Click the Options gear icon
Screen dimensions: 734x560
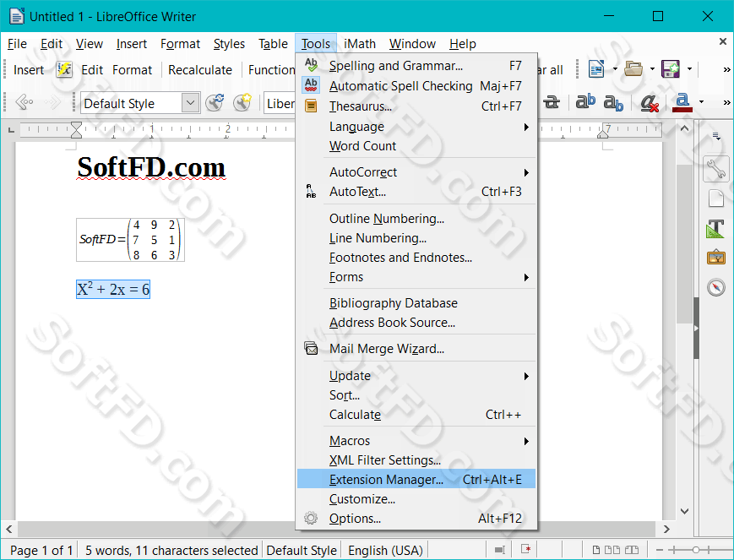pos(311,519)
